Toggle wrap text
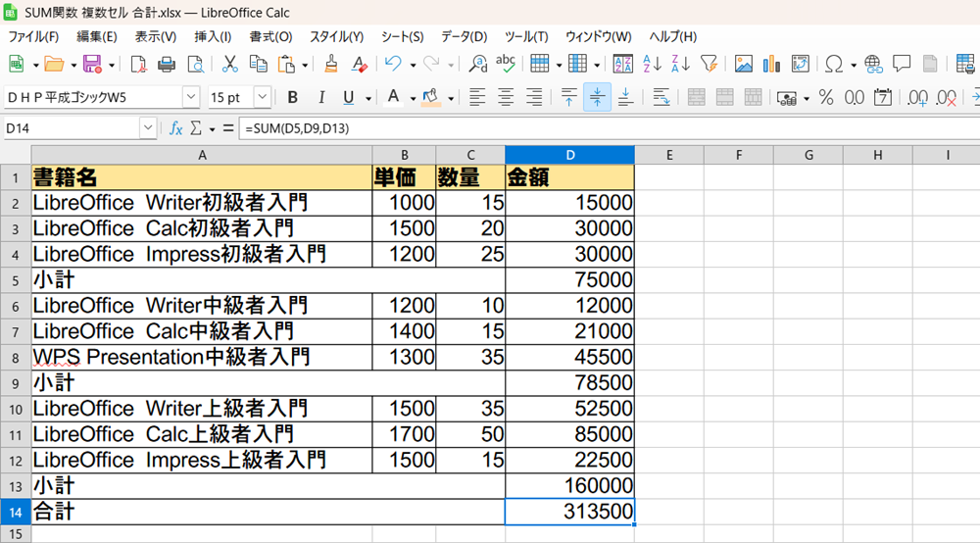Viewport: 980px width, 543px height. (x=661, y=97)
